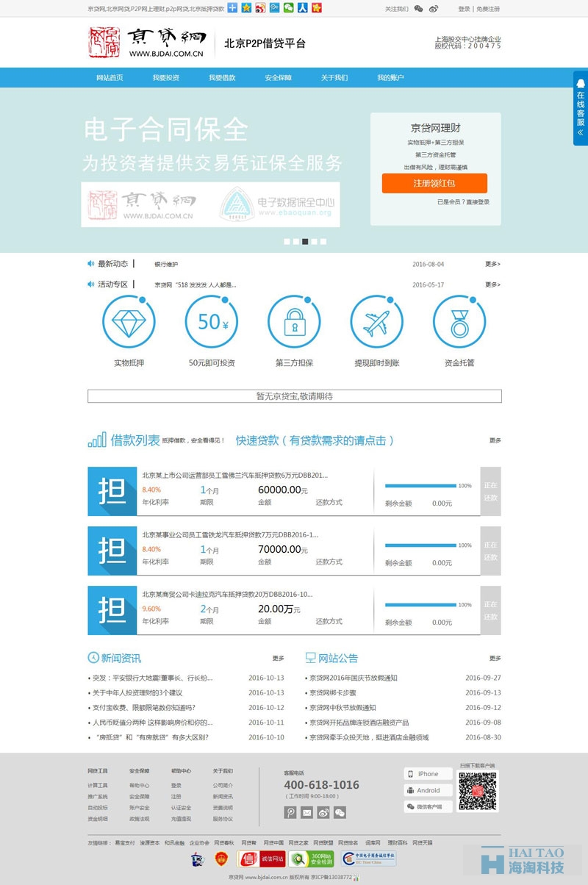
Task: Click the 免费注册 link in the top bar
Action: 488,9
